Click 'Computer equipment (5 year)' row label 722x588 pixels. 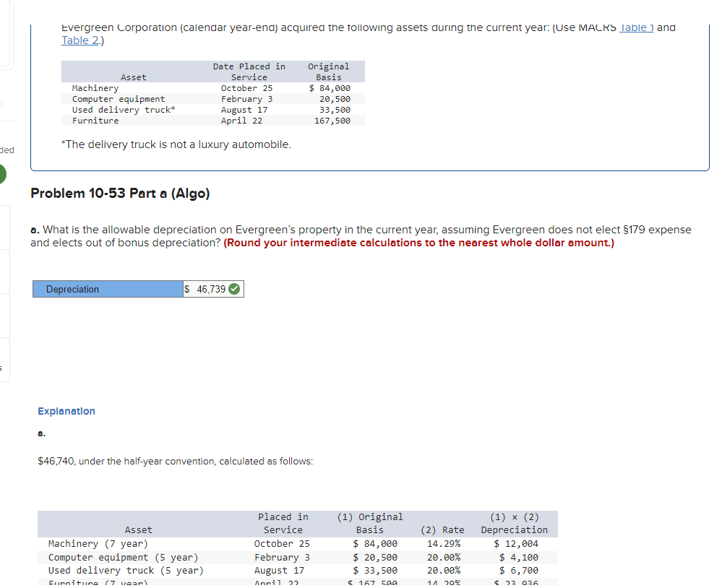pos(124,558)
